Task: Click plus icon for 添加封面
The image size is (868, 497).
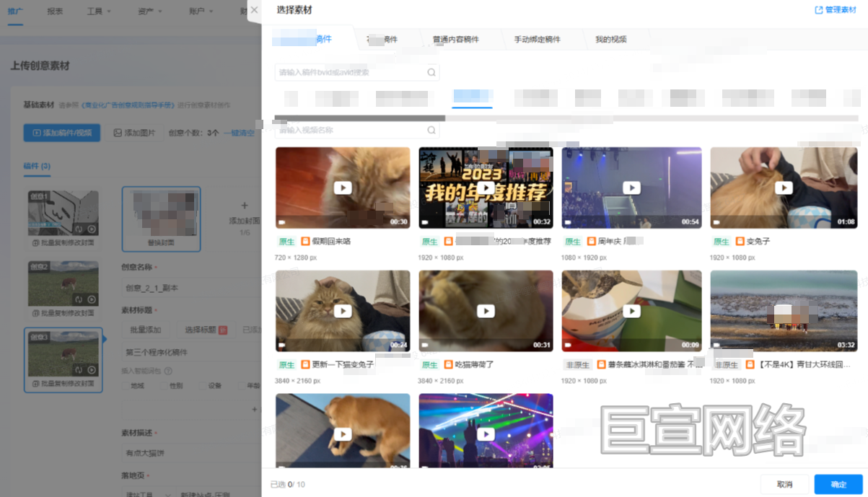Action: 244,206
